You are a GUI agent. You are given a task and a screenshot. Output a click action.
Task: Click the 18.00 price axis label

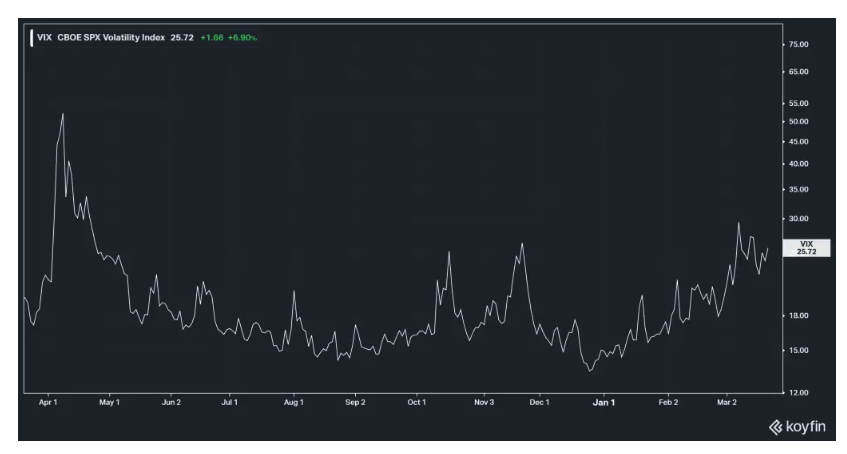tap(798, 316)
